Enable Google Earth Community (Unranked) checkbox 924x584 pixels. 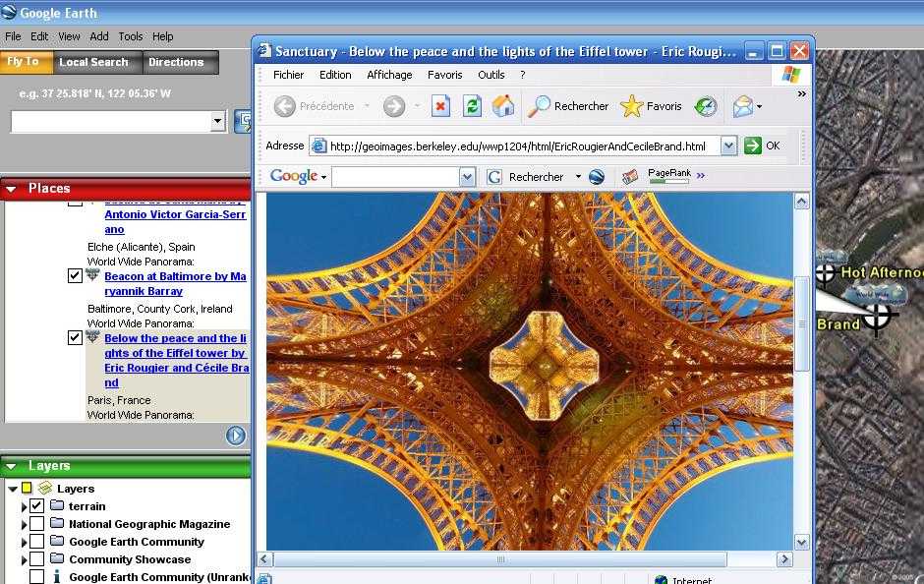(36, 576)
